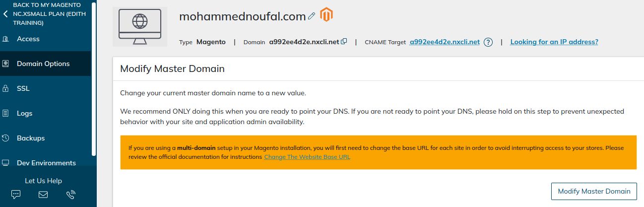The height and width of the screenshot is (207, 644).
Task: Open live chat support icon
Action: click(16, 195)
